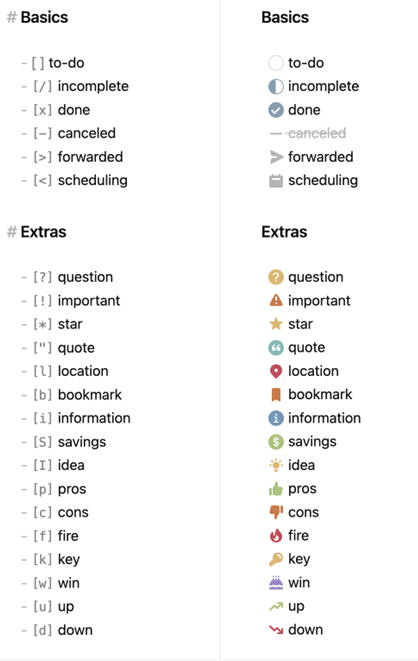The width and height of the screenshot is (418, 661).
Task: Click the red down trend arrow icon
Action: point(276,630)
